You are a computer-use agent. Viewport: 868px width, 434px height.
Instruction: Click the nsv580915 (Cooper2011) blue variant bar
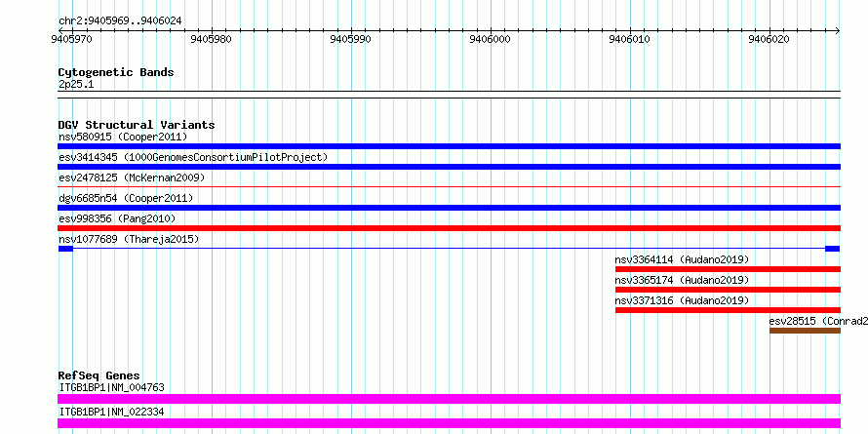click(x=449, y=146)
